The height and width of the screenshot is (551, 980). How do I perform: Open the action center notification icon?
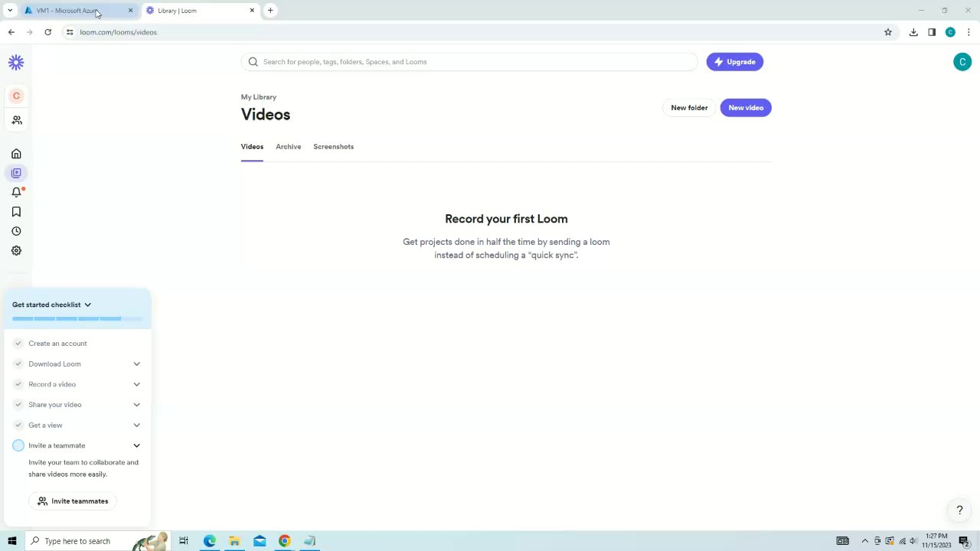966,541
